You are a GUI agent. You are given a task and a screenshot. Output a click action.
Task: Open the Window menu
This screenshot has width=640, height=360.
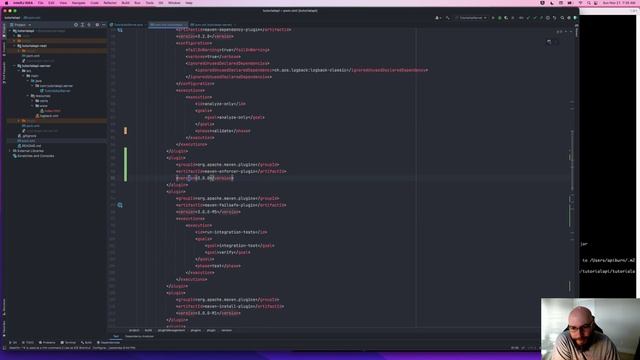point(174,3)
